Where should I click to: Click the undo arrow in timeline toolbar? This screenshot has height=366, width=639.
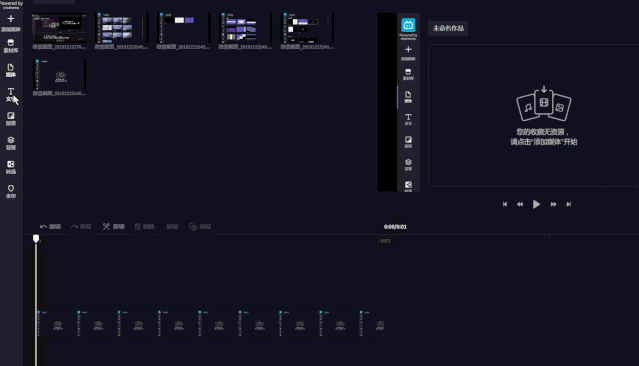44,226
